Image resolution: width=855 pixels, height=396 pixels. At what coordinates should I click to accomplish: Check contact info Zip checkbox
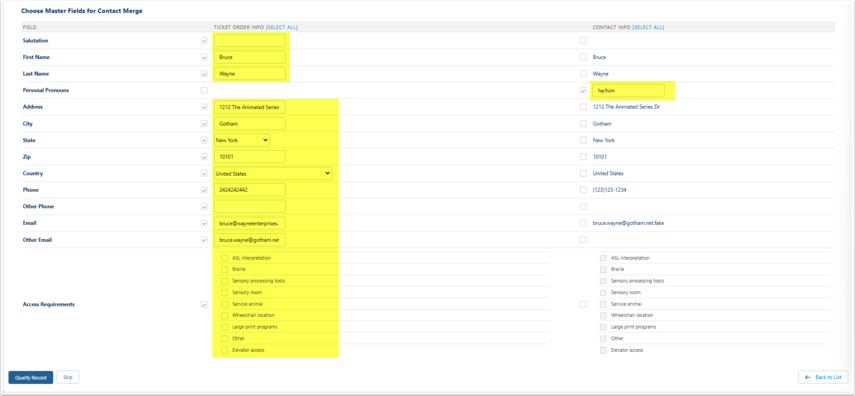[583, 157]
